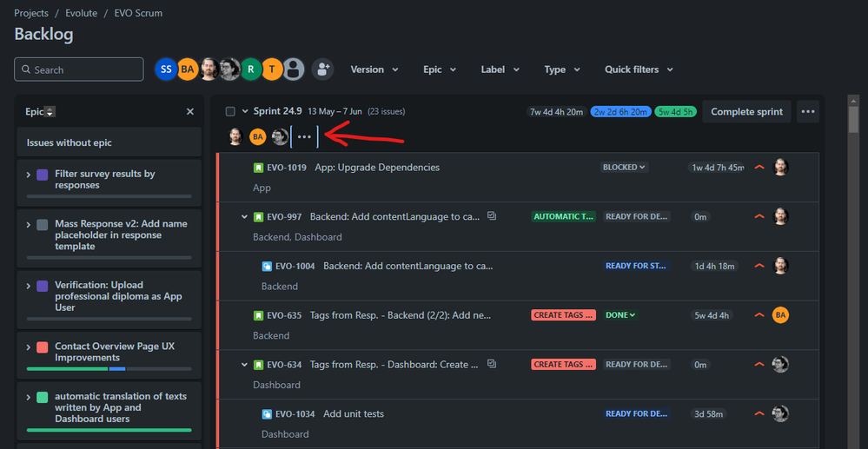
Task: Open the Epic filter dropdown
Action: pyautogui.click(x=440, y=69)
